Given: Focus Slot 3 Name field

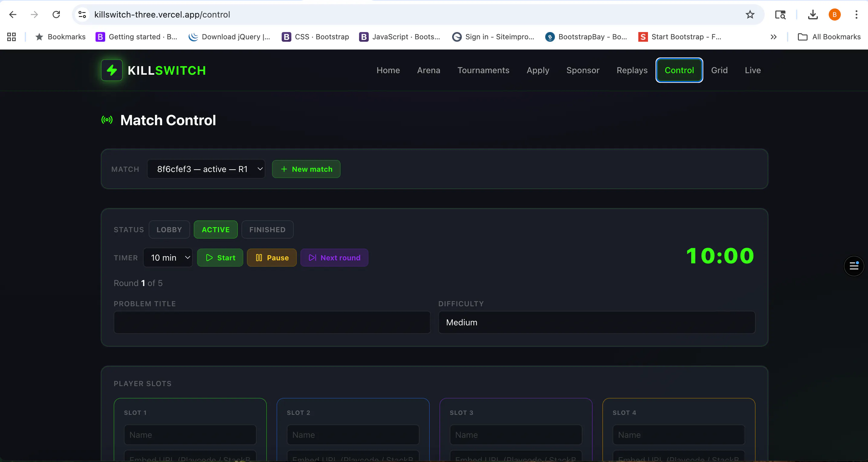Looking at the screenshot, I should pyautogui.click(x=516, y=435).
